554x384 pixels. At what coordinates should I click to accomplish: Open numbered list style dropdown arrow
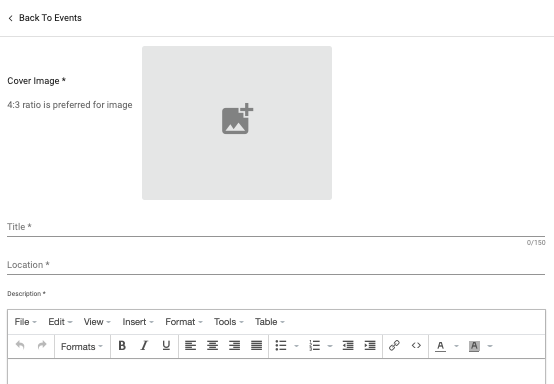[x=330, y=346]
